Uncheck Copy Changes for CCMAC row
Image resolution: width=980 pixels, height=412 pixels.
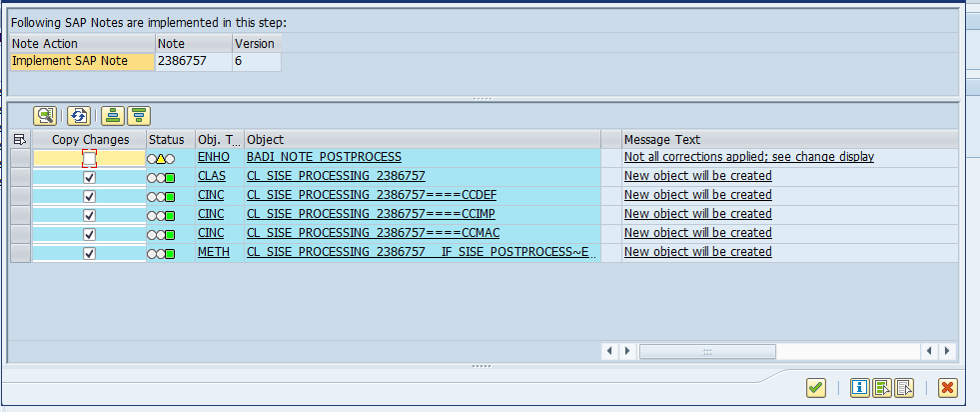(x=89, y=234)
